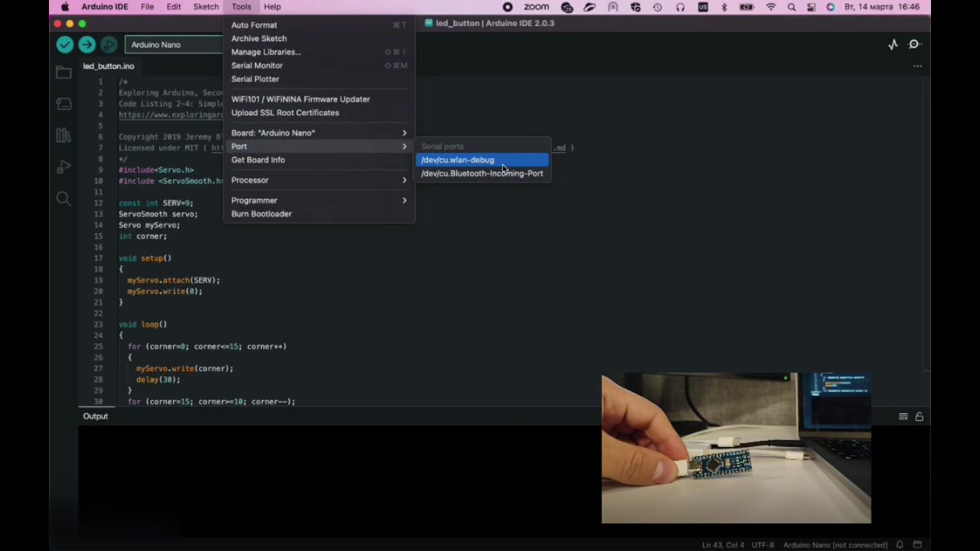This screenshot has width=980, height=551.
Task: Open the Sketchbook folder sidebar icon
Action: pyautogui.click(x=64, y=73)
